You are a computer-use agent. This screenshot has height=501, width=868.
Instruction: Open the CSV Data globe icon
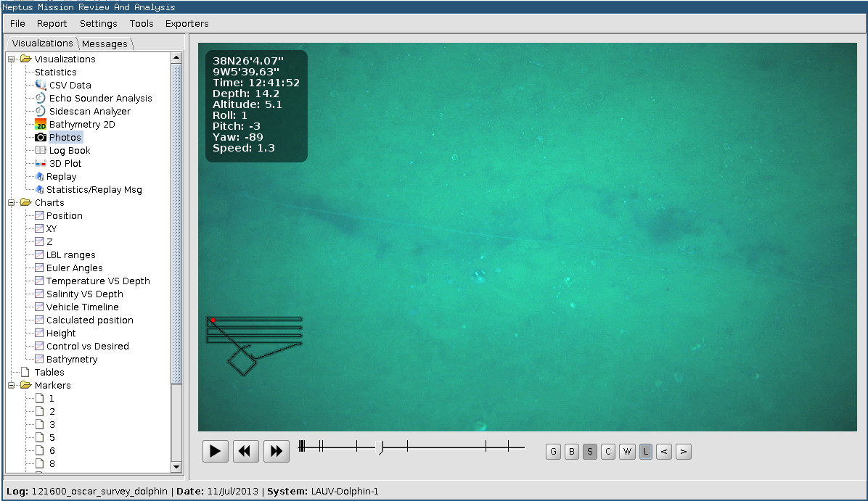coord(41,85)
